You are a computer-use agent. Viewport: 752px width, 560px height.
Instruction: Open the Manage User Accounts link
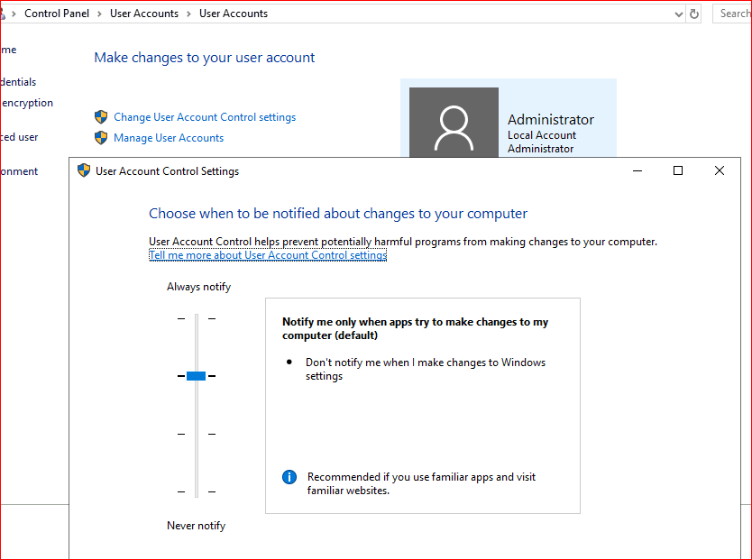pyautogui.click(x=169, y=138)
